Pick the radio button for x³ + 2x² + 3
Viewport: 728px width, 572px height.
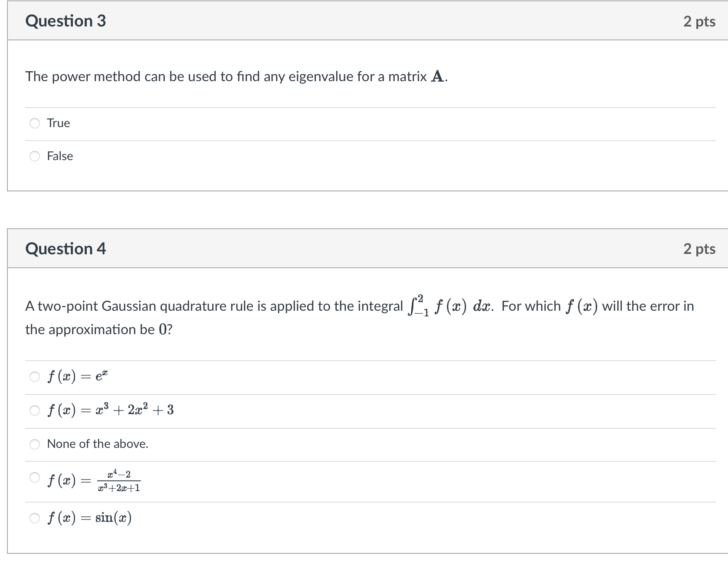[x=35, y=410]
